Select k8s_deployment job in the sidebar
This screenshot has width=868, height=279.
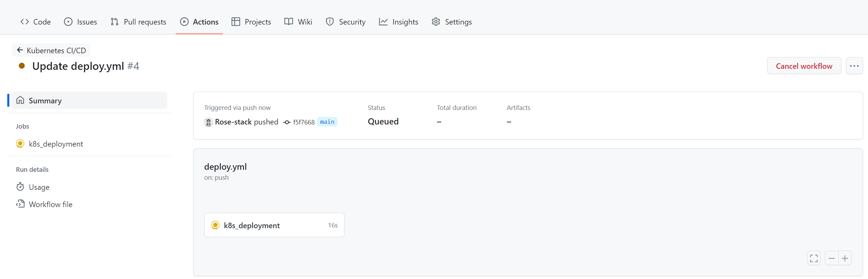coord(56,144)
